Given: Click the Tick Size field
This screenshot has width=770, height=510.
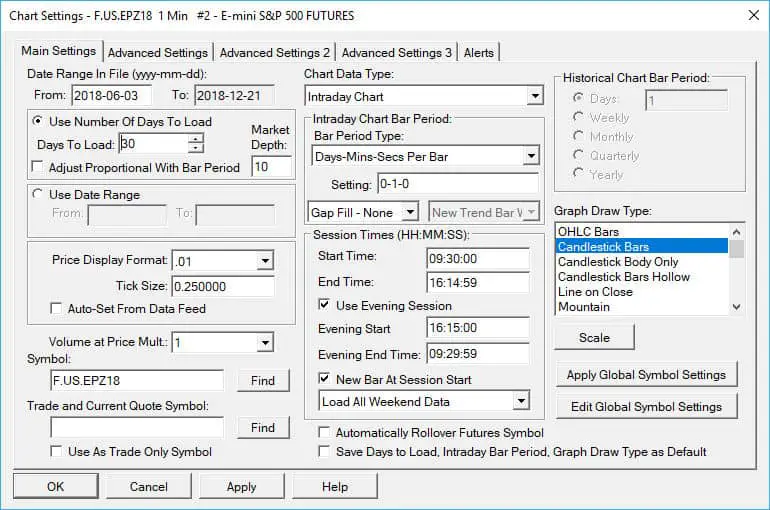Looking at the screenshot, I should 223,286.
